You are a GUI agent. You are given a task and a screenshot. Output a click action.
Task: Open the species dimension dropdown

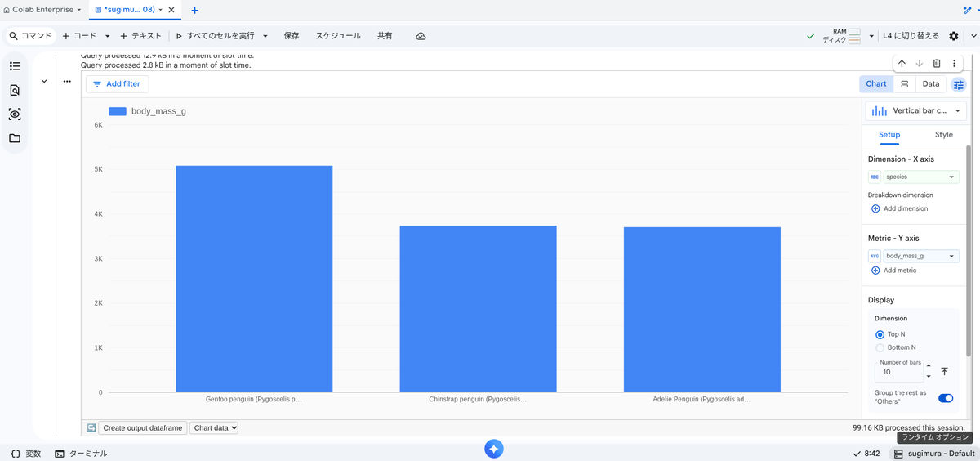(921, 177)
